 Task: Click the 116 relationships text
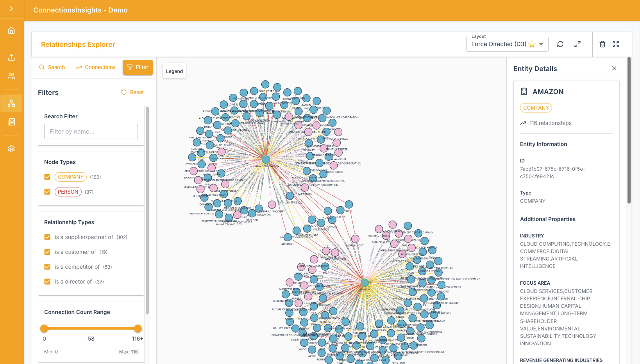(551, 123)
